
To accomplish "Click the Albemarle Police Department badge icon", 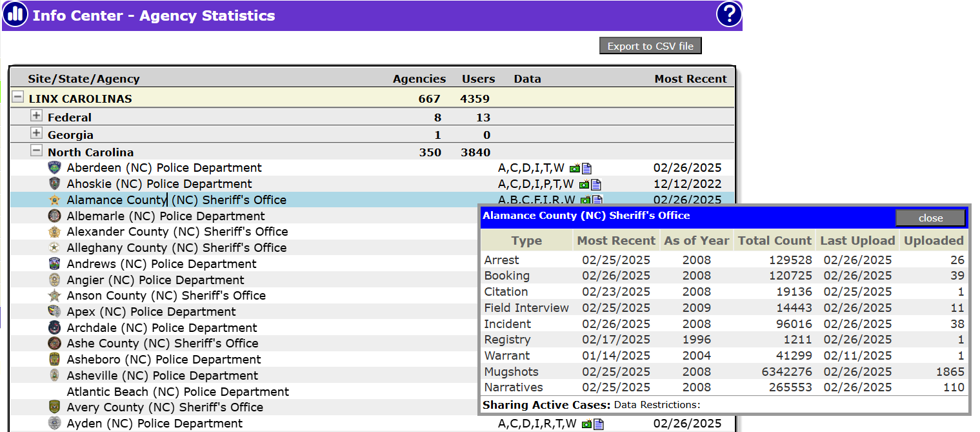I will (55, 216).
